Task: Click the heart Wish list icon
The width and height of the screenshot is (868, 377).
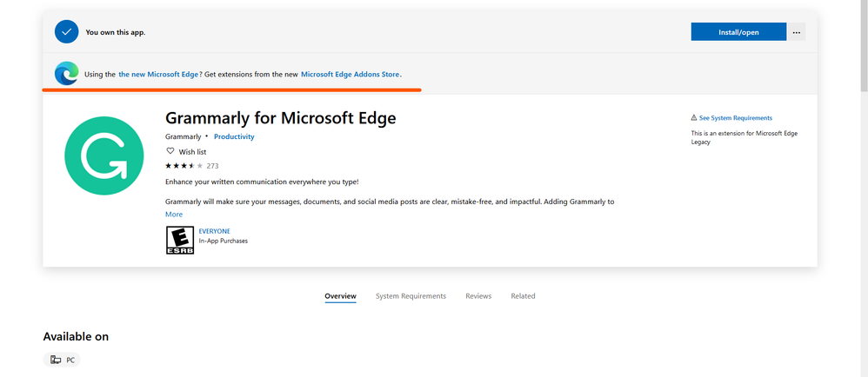Action: click(170, 151)
